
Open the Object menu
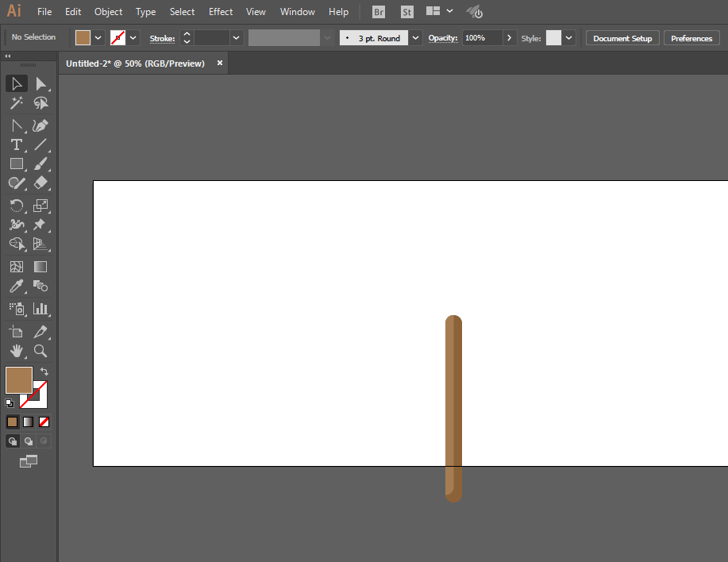pos(108,12)
